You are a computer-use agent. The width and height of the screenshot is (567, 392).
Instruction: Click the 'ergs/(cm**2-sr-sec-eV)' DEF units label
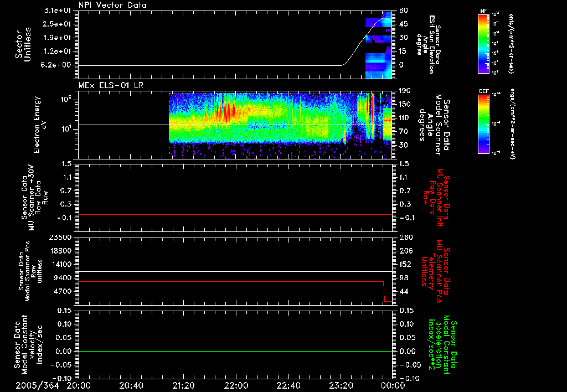click(512, 124)
